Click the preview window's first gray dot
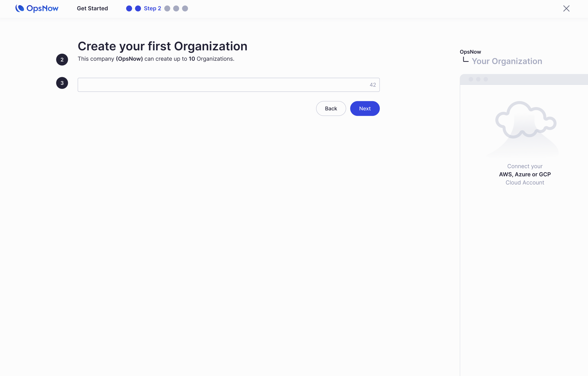Image resolution: width=588 pixels, height=376 pixels. (x=471, y=79)
